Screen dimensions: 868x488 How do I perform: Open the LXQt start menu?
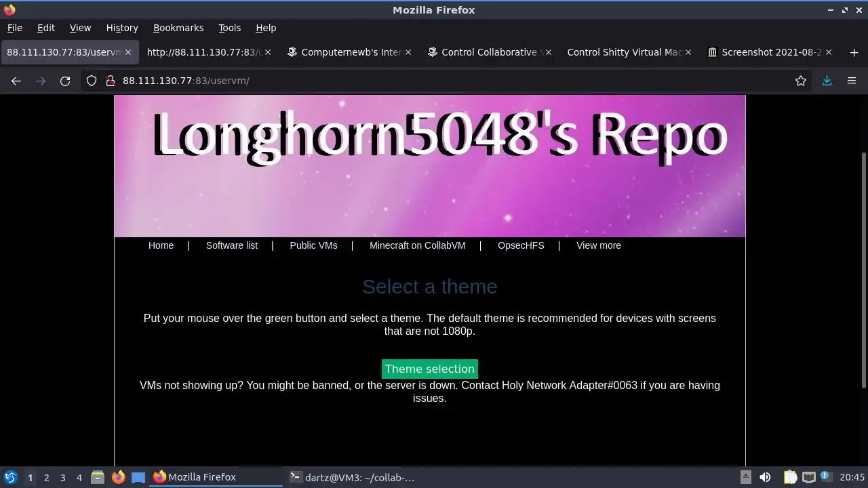pyautogui.click(x=10, y=477)
